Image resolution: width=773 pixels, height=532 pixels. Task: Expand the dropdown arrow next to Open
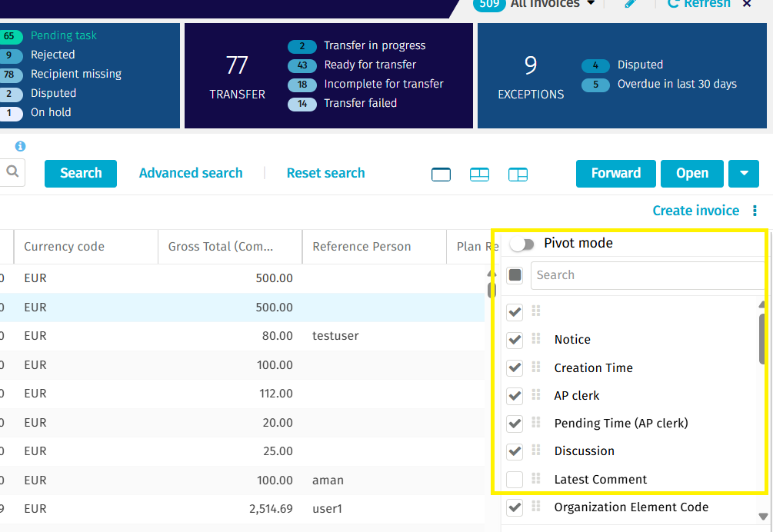(744, 173)
